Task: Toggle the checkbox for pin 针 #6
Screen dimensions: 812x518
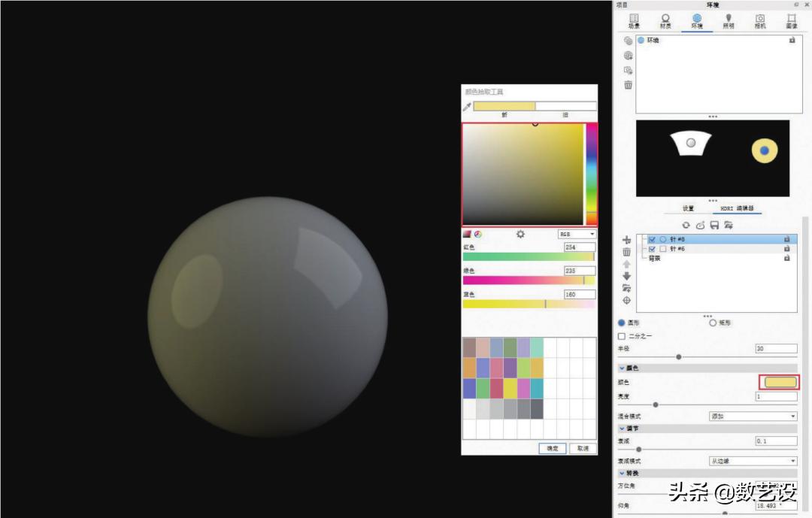Action: pos(652,249)
